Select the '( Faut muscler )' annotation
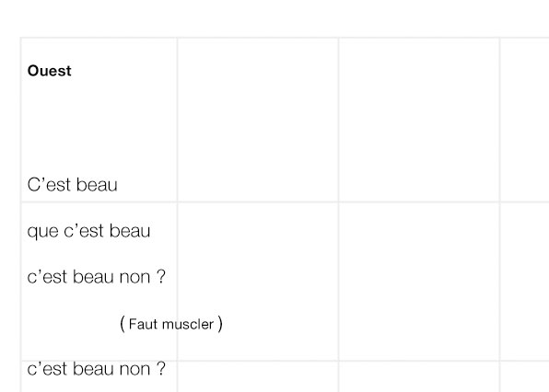Screen dimensions: 549x392 pyautogui.click(x=170, y=324)
